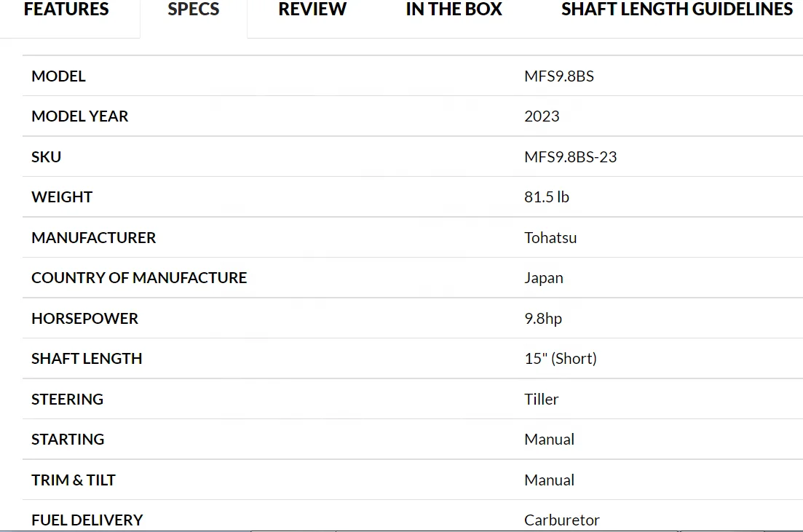Image resolution: width=803 pixels, height=532 pixels.
Task: Click the model year value 2023
Action: pos(542,116)
